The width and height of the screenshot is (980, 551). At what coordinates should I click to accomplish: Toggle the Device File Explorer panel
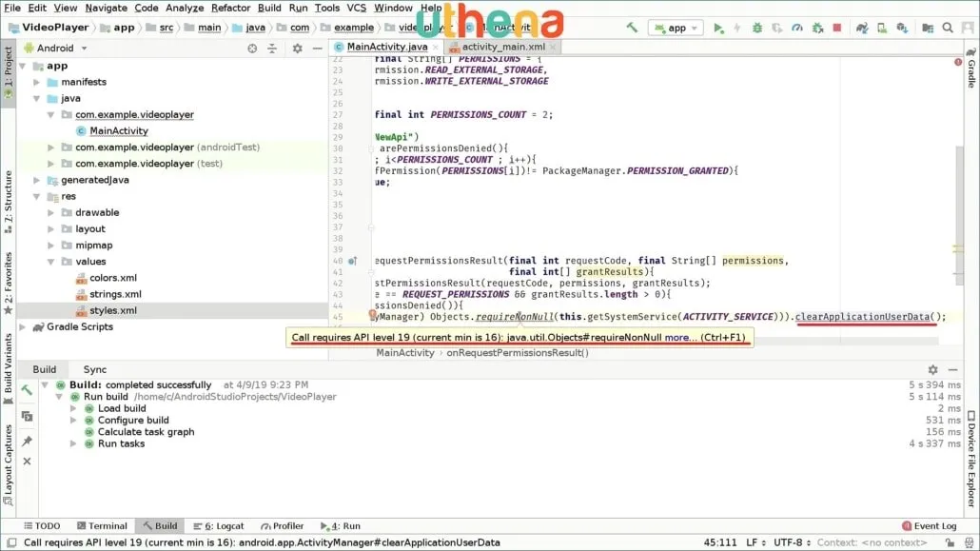click(x=971, y=458)
